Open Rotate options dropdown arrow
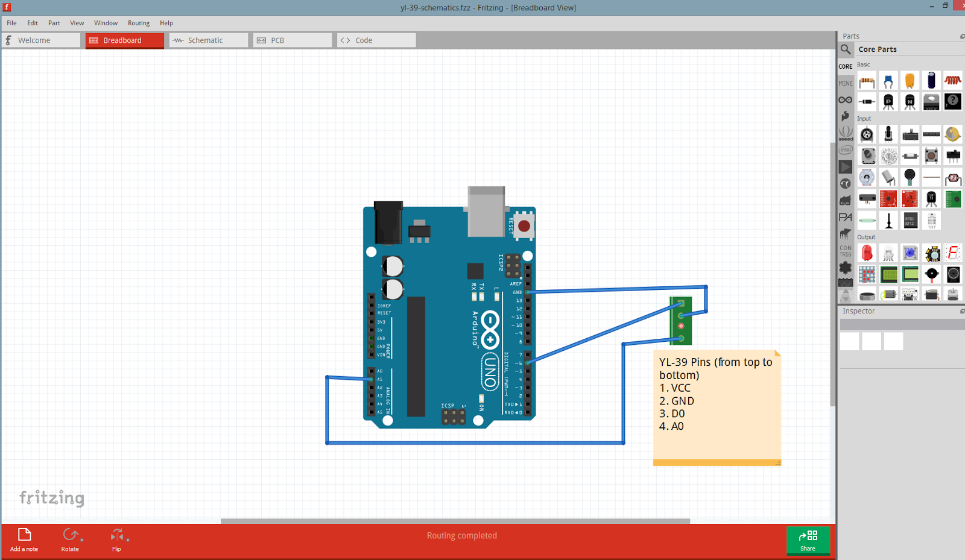This screenshot has height=560, width=965. pyautogui.click(x=81, y=540)
